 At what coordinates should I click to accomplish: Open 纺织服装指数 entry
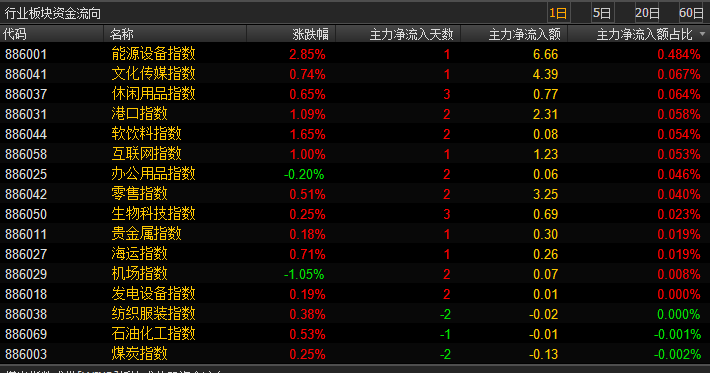355,314
